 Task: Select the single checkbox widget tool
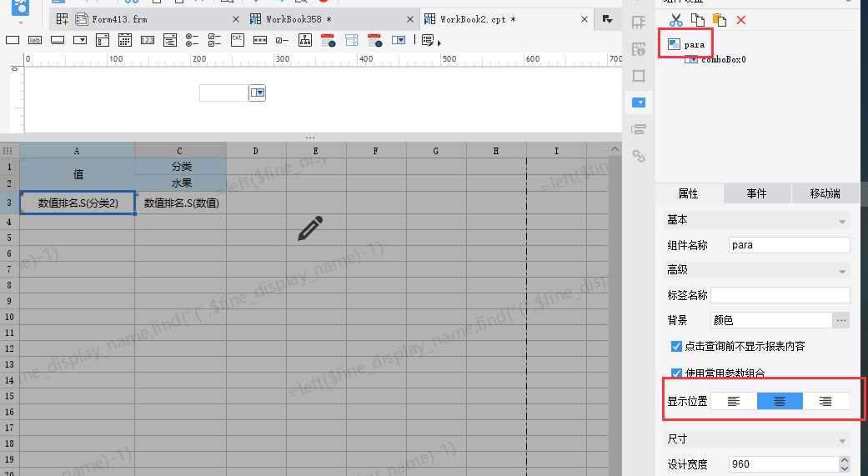(283, 40)
